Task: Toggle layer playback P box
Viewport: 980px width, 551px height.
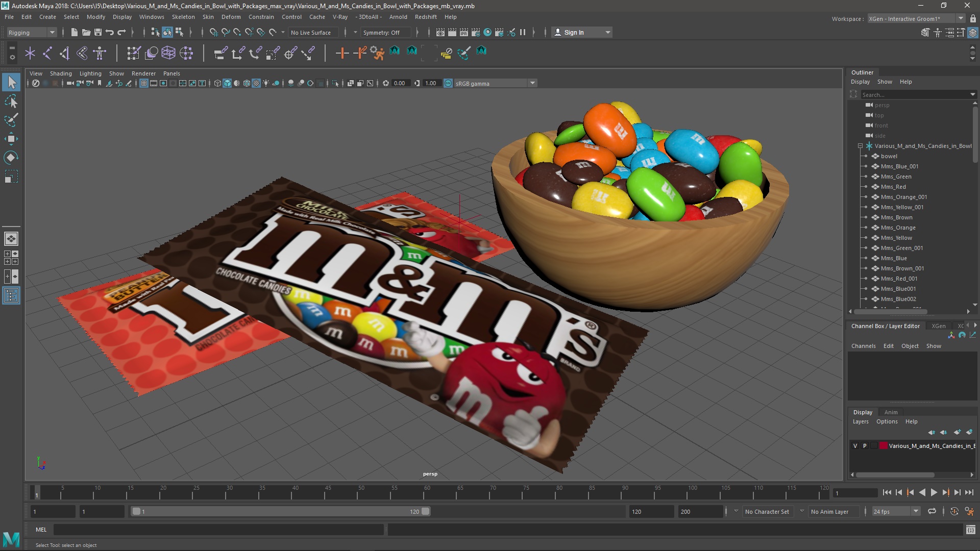Action: (x=865, y=446)
